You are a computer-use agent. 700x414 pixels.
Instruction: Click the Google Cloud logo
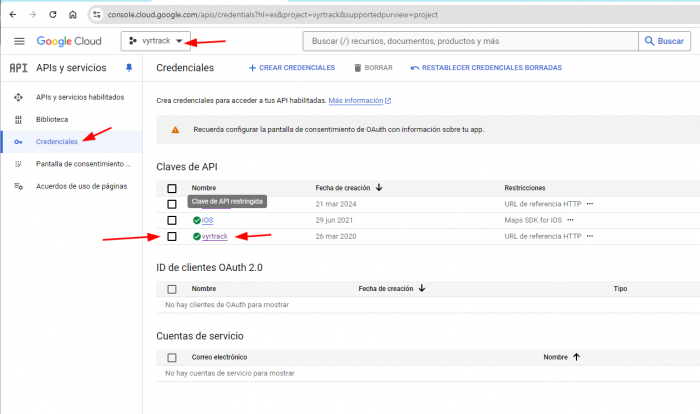[69, 41]
